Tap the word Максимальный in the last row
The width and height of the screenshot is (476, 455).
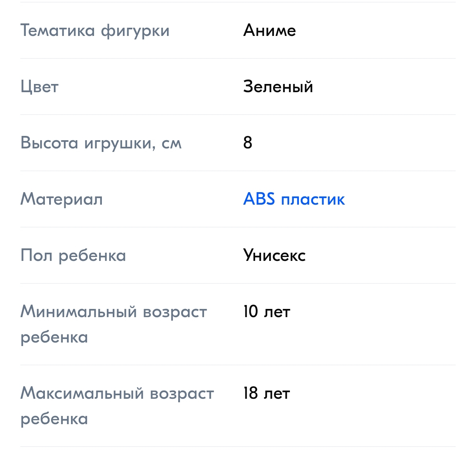click(82, 393)
